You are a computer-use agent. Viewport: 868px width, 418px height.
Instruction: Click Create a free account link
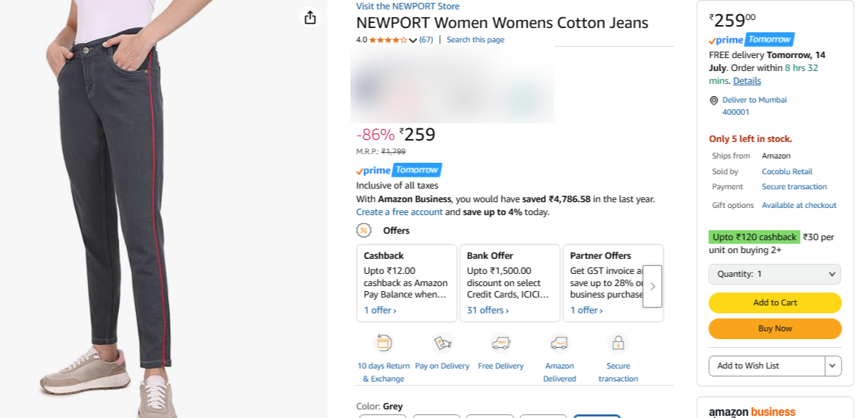tap(399, 212)
